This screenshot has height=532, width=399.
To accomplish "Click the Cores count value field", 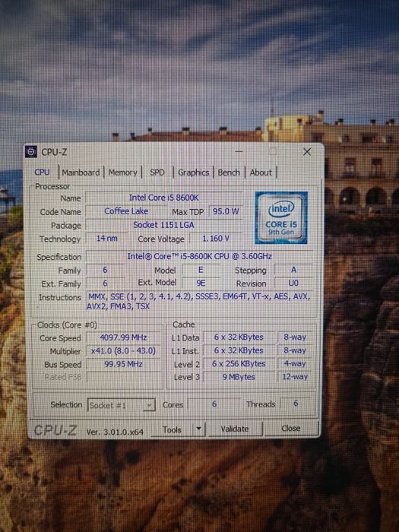I will [214, 404].
